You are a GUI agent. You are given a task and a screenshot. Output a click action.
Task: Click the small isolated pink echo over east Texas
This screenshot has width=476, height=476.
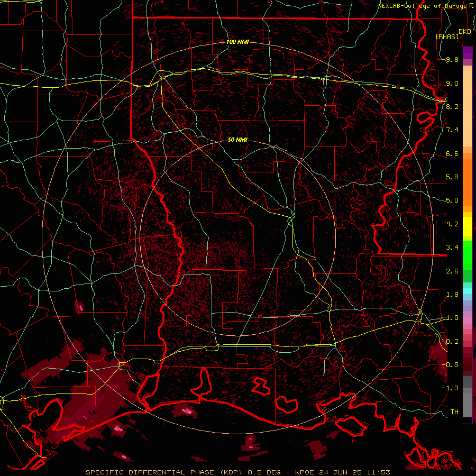click(80, 307)
